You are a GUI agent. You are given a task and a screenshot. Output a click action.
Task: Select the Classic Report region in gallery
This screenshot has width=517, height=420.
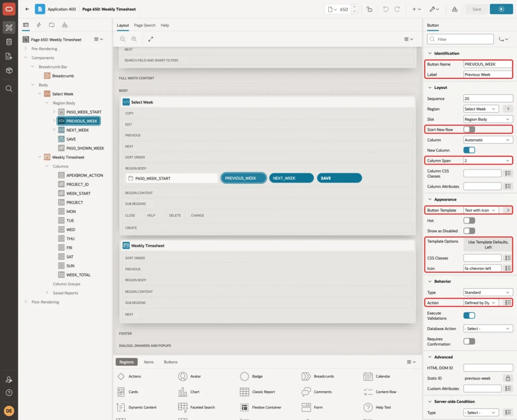coord(257,392)
